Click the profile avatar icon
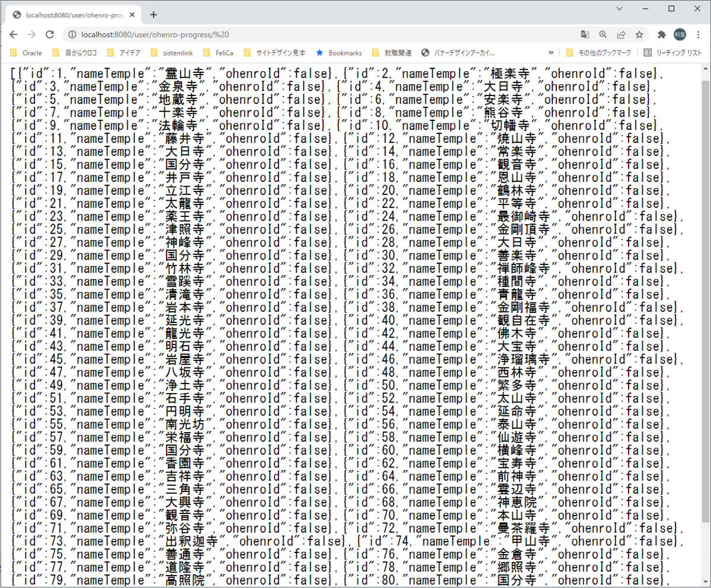 pos(680,35)
